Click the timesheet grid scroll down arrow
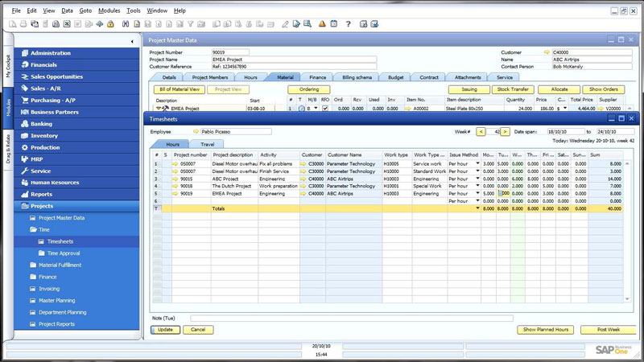This screenshot has height=362, width=644. pos(627,298)
